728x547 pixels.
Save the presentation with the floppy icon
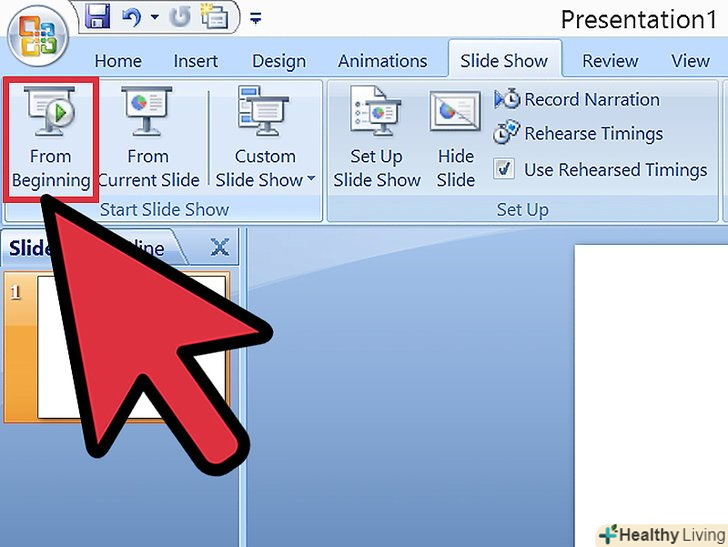coord(98,16)
